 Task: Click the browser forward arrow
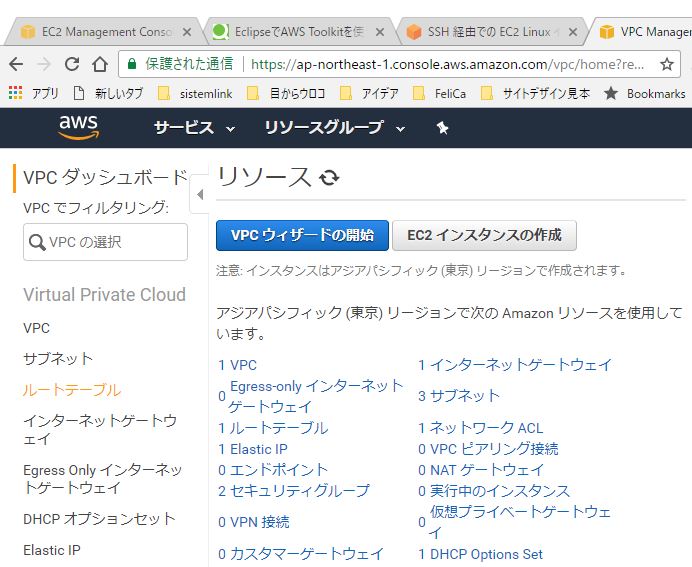44,64
